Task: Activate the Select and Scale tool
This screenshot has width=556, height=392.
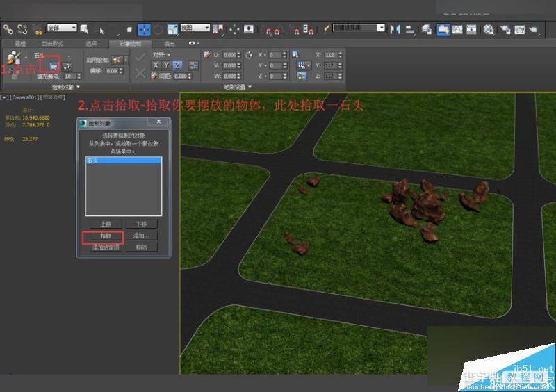Action: click(x=172, y=29)
